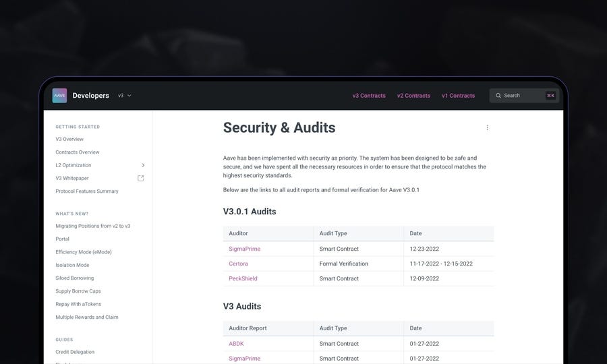This screenshot has height=364, width=607.
Task: Navigate to Contracts Overview
Action: point(78,152)
